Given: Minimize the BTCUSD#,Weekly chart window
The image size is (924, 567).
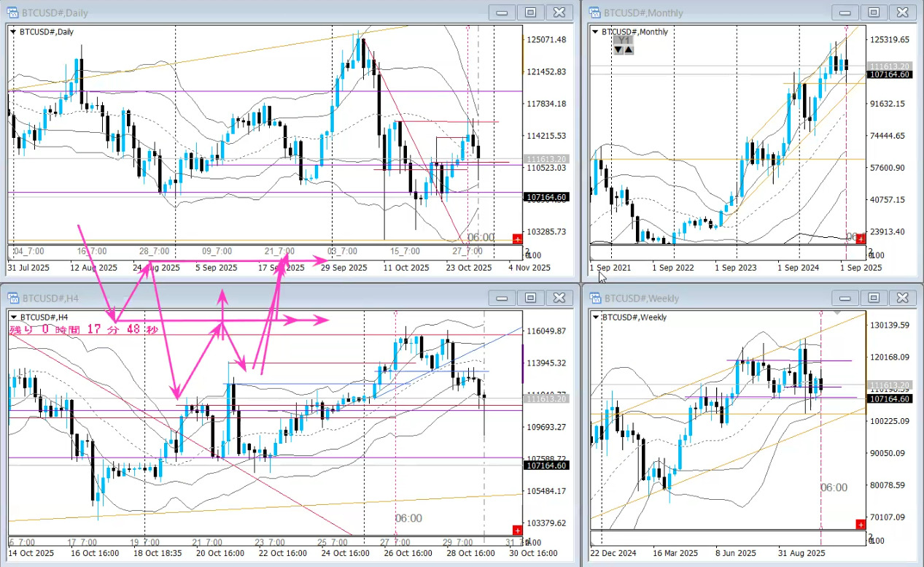Looking at the screenshot, I should point(845,298).
